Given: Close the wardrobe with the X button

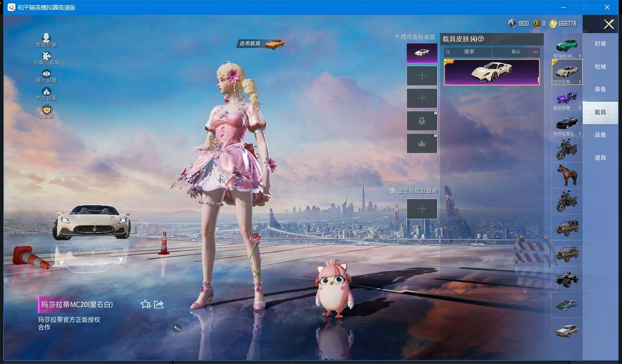Looking at the screenshot, I should [x=609, y=24].
